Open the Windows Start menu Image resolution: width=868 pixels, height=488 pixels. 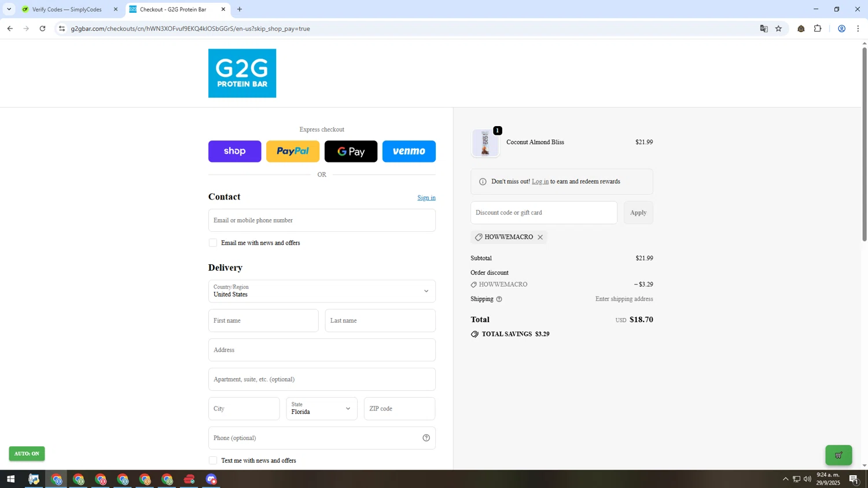(x=10, y=479)
